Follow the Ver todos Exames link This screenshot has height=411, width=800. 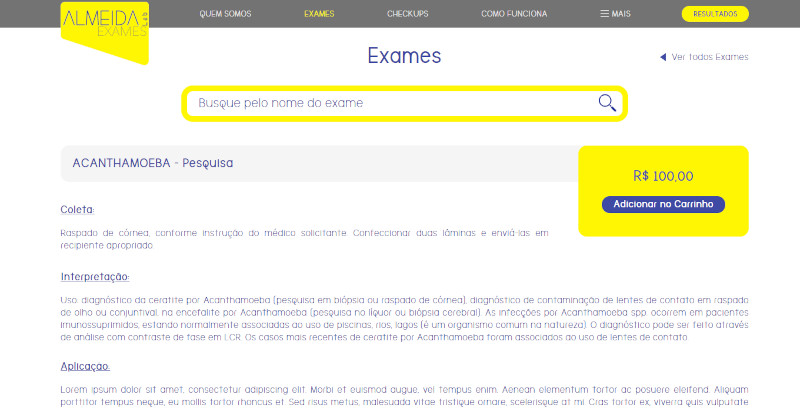click(710, 57)
